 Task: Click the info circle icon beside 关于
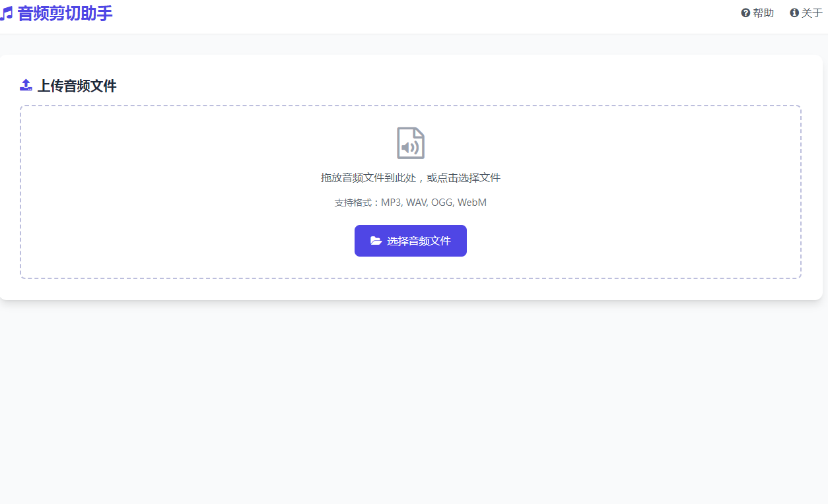794,12
